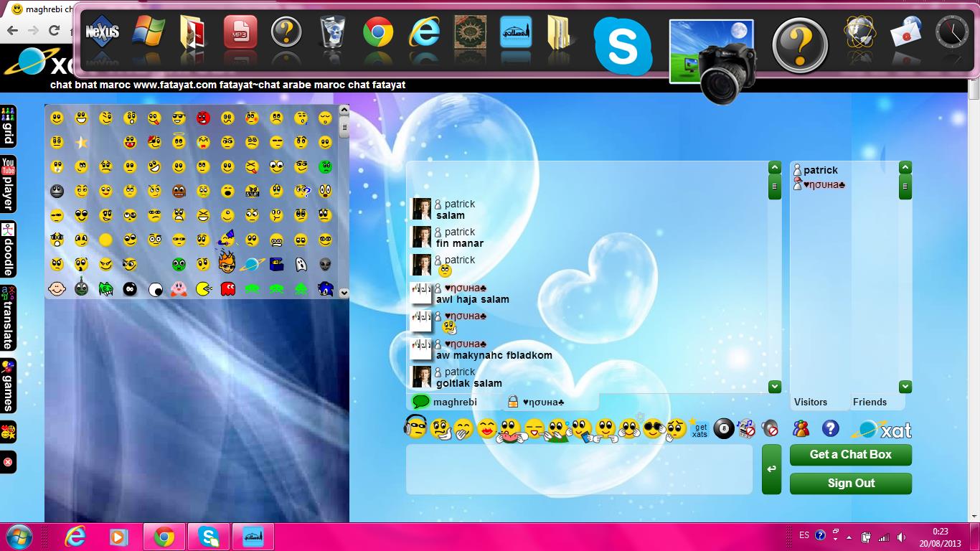Insert the Pac-Man emoticon
The width and height of the screenshot is (980, 551).
point(204,289)
